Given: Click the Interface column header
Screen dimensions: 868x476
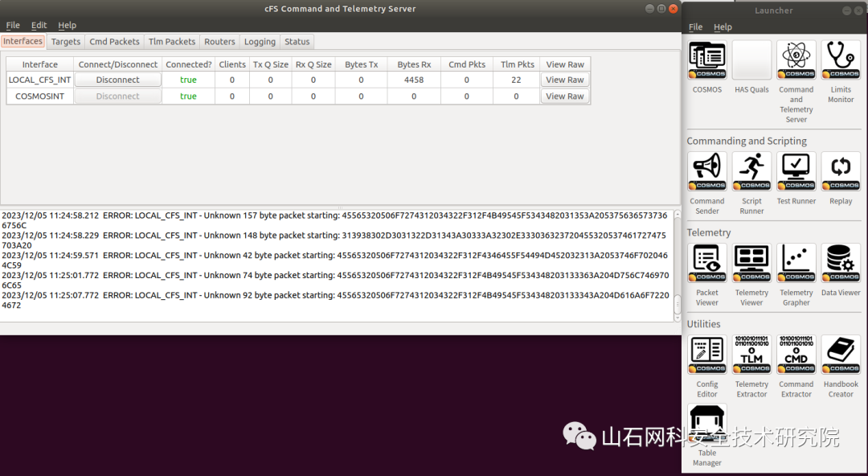Looking at the screenshot, I should (x=40, y=64).
